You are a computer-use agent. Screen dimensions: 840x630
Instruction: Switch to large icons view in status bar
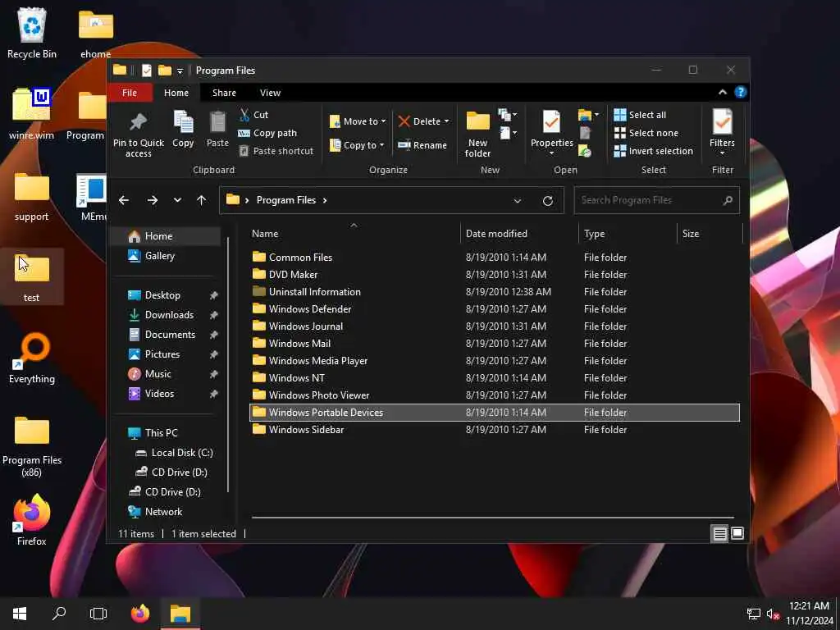click(x=737, y=533)
